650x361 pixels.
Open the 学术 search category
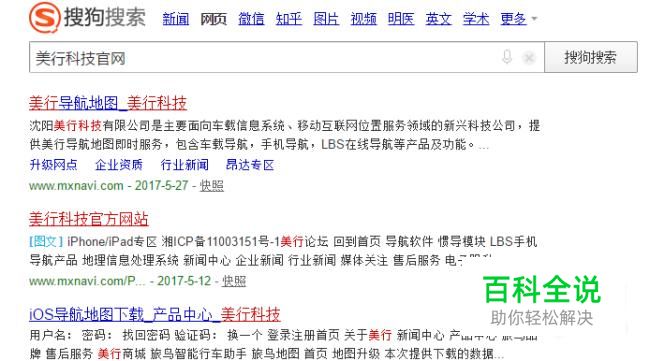click(x=476, y=19)
